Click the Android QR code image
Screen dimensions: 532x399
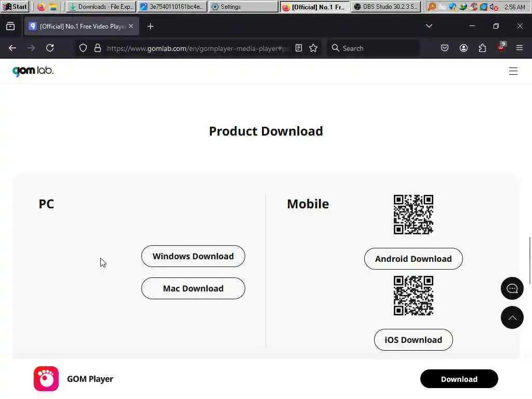click(x=413, y=215)
